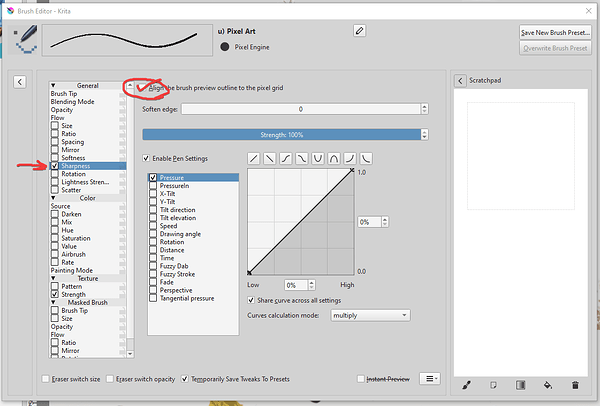
Task: Collapse the Masked Brush settings group
Action: point(53,302)
